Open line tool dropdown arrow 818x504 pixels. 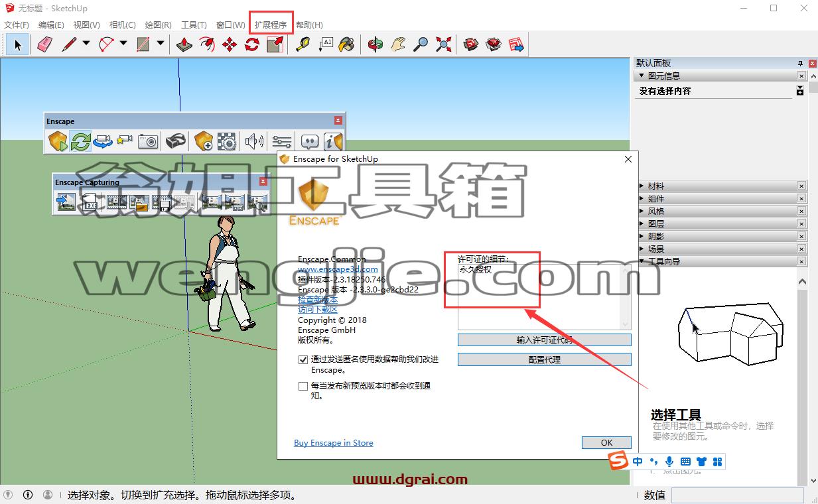[86, 44]
